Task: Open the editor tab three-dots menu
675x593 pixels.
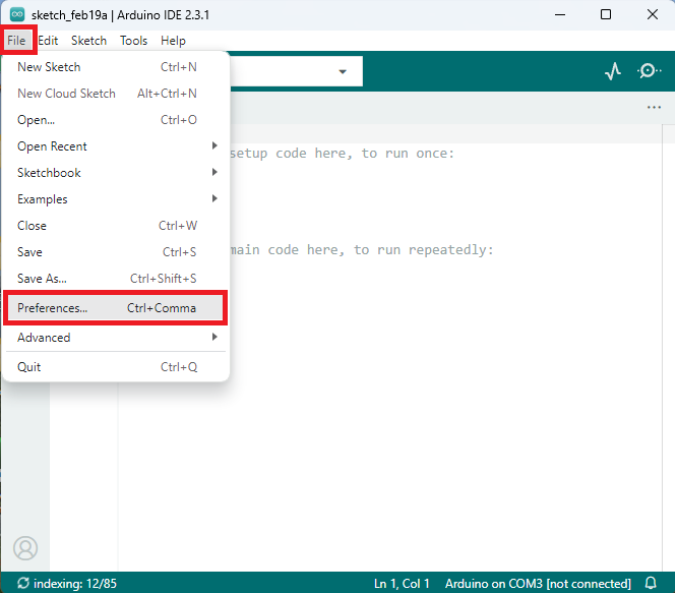Action: pos(654,107)
